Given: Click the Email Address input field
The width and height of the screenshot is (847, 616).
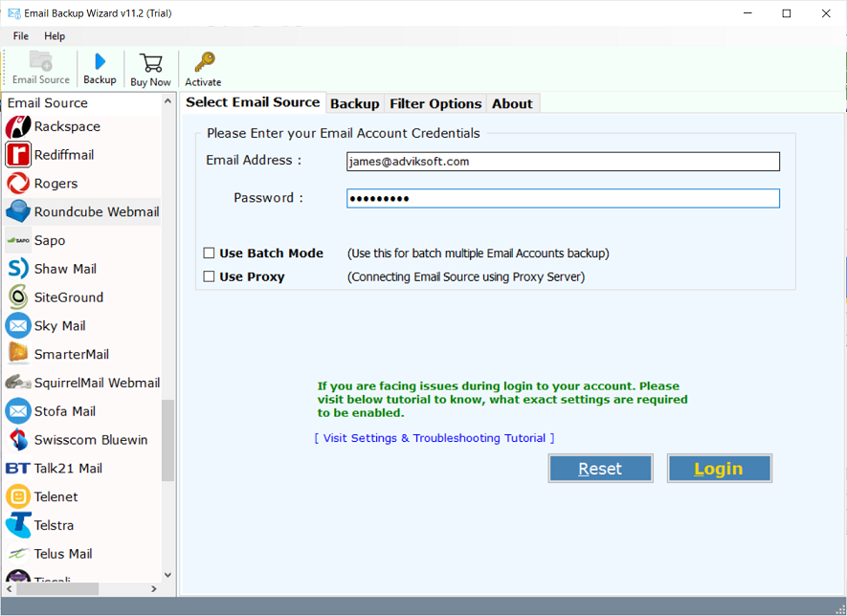Looking at the screenshot, I should tap(563, 162).
